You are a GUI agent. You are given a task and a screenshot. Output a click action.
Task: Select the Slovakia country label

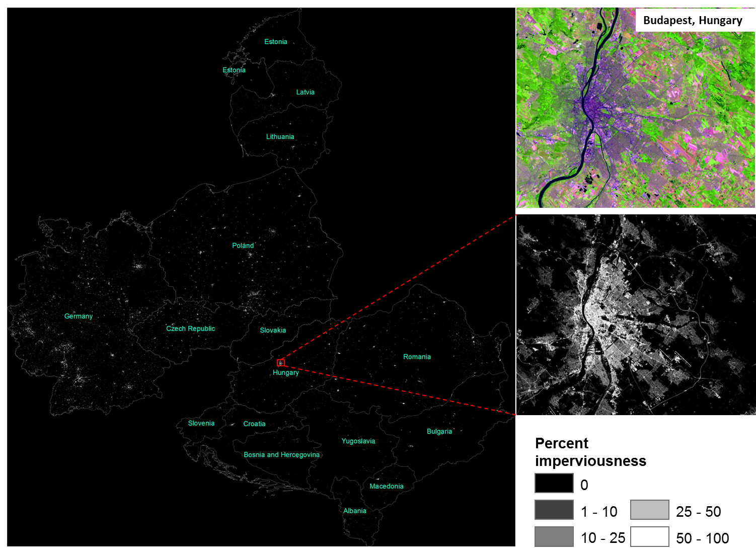pos(273,331)
